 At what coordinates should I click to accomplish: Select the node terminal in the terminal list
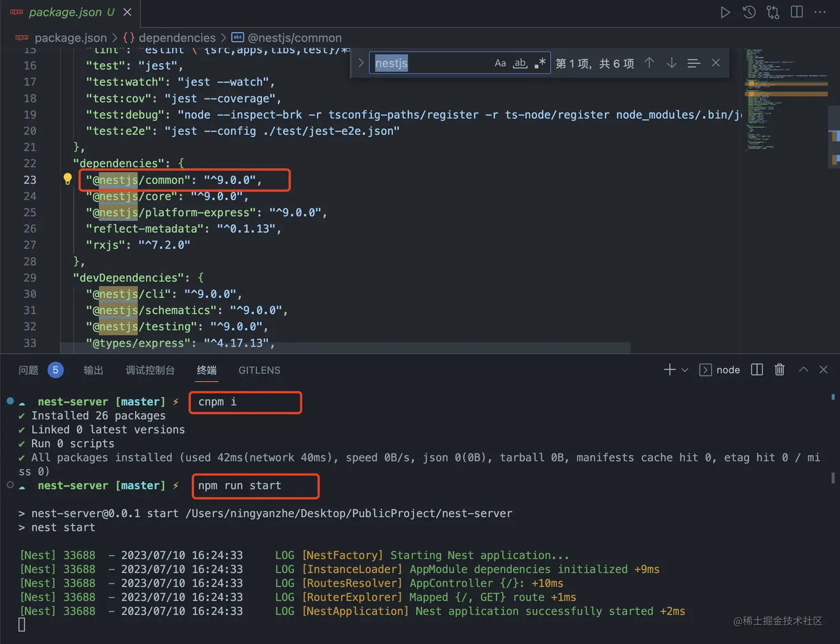tap(721, 370)
